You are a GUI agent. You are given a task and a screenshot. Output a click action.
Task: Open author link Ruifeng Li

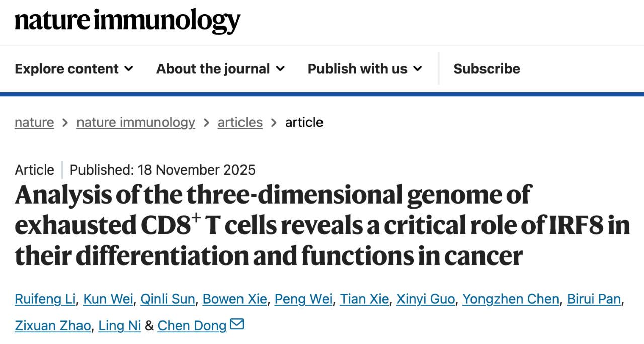45,299
